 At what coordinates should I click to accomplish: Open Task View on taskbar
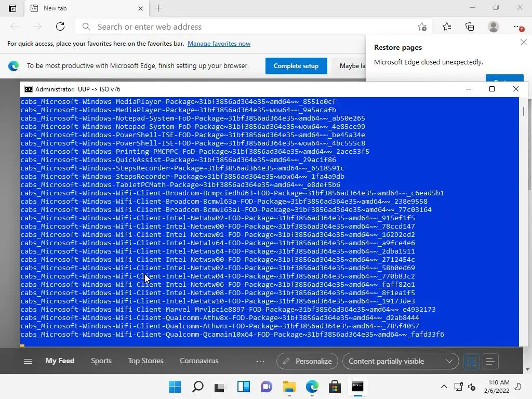coord(220,387)
